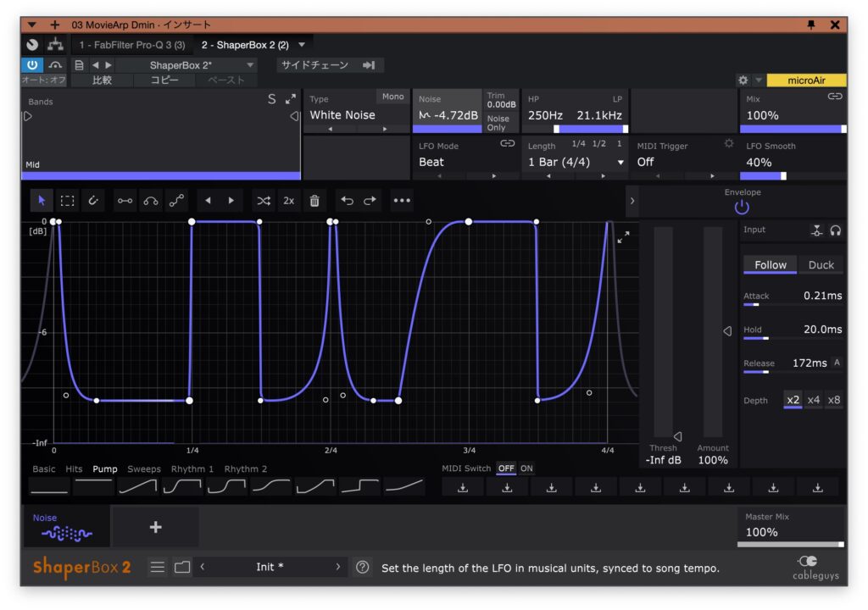
Task: Click the 比較 (compare) button
Action: (x=103, y=80)
